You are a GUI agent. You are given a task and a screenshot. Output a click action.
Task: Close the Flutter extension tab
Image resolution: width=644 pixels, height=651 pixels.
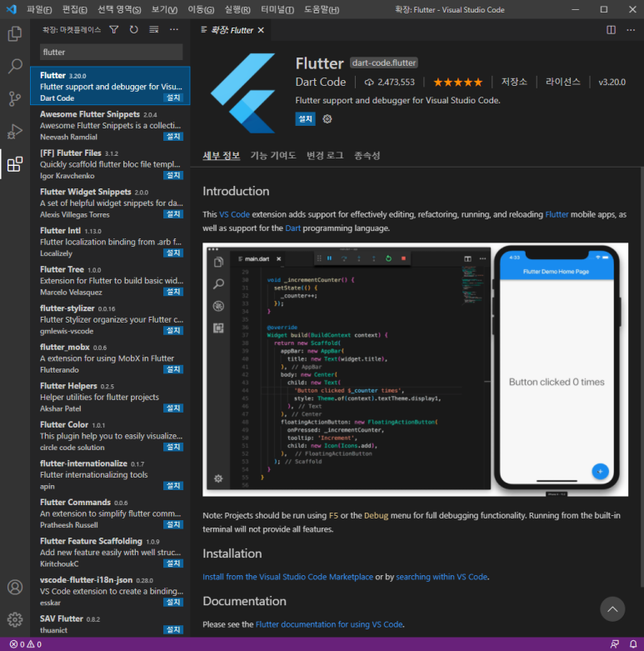pos(261,30)
